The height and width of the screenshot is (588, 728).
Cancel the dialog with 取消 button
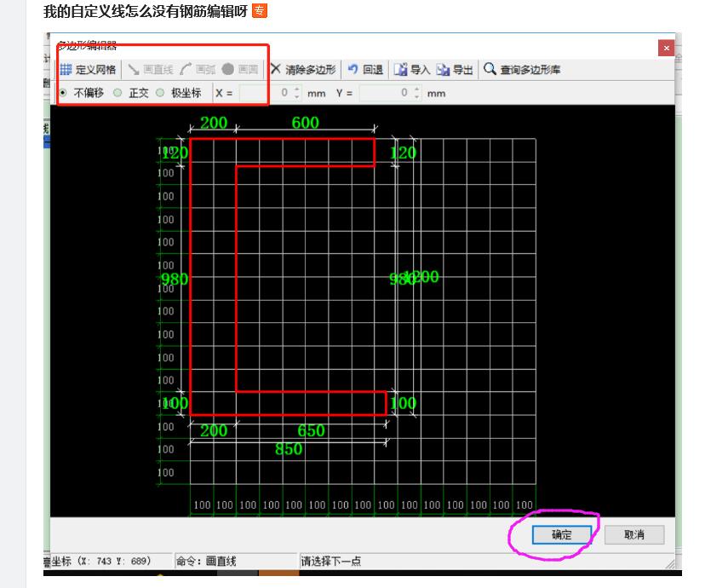point(634,534)
